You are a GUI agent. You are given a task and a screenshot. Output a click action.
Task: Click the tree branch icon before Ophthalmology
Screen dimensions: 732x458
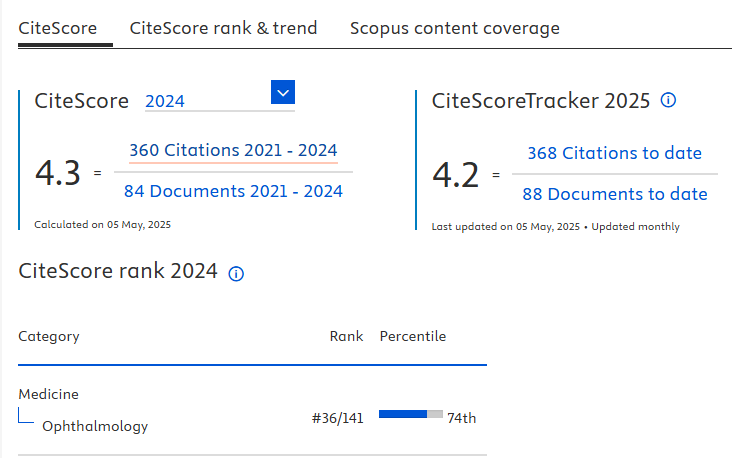(26, 416)
